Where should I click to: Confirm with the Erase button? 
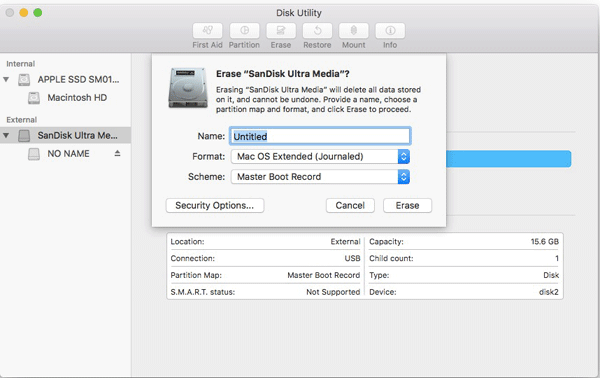point(408,205)
